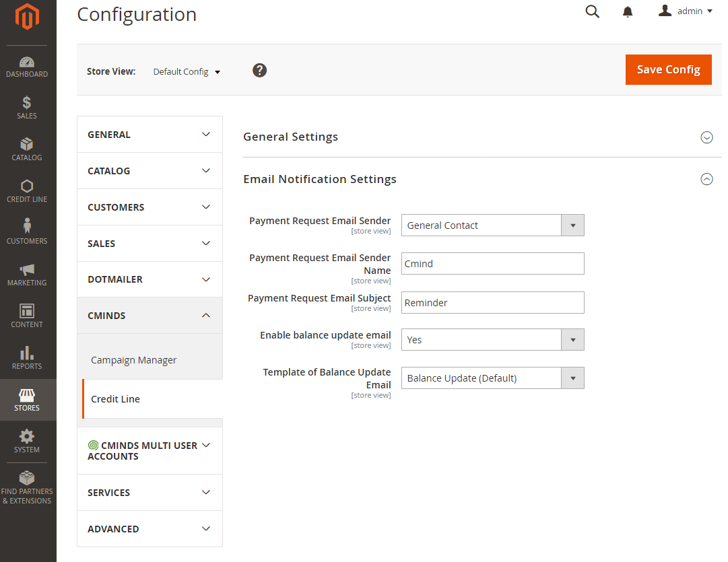Open Enable balance update email dropdown
Image resolution: width=728 pixels, height=562 pixels.
pos(492,340)
